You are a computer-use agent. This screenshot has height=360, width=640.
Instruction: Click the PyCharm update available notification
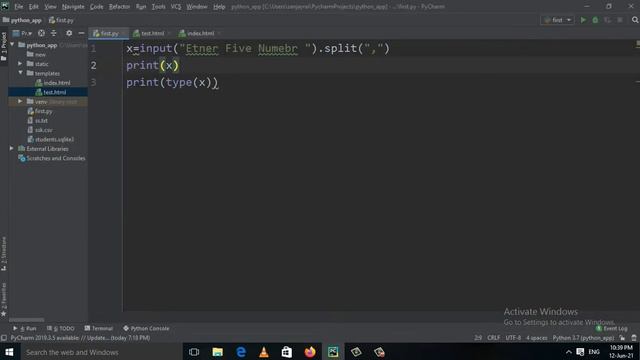pos(80,338)
